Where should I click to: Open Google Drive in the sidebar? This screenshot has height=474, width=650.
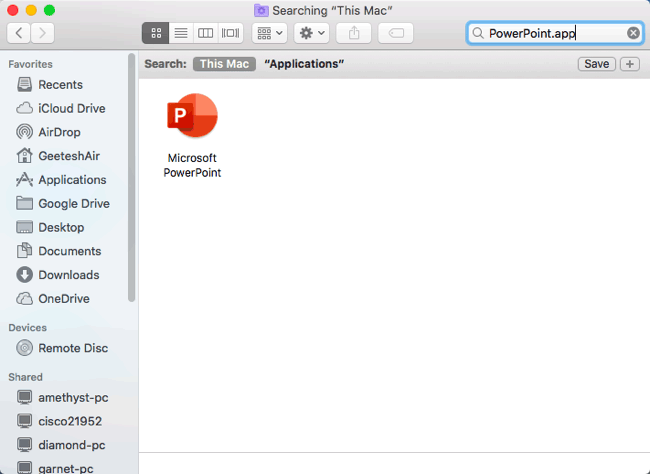point(74,203)
